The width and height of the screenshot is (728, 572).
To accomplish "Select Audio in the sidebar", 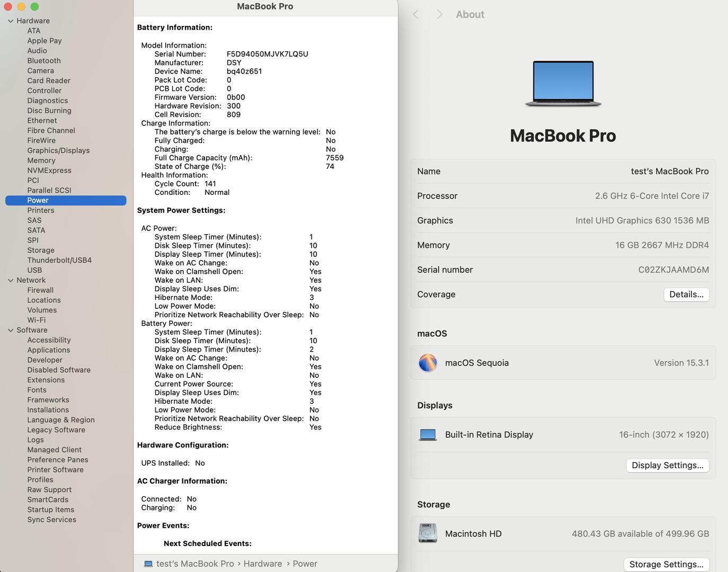I will [x=37, y=51].
